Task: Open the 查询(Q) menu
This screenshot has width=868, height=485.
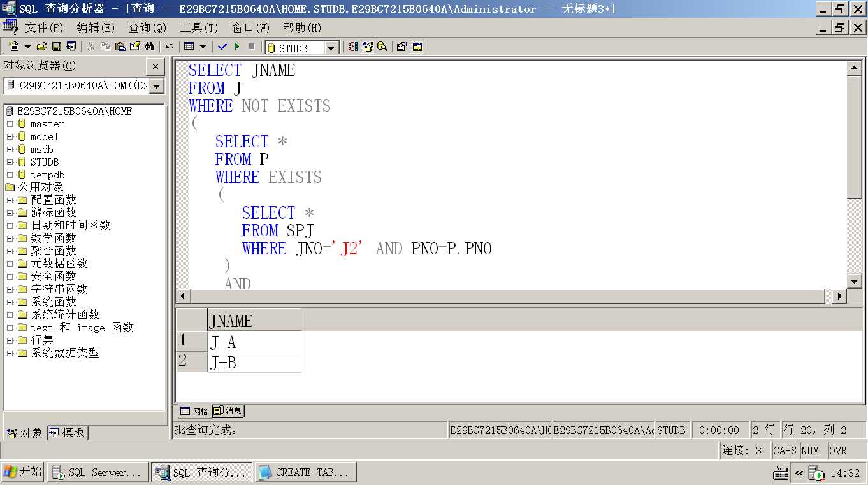Action: (147, 28)
